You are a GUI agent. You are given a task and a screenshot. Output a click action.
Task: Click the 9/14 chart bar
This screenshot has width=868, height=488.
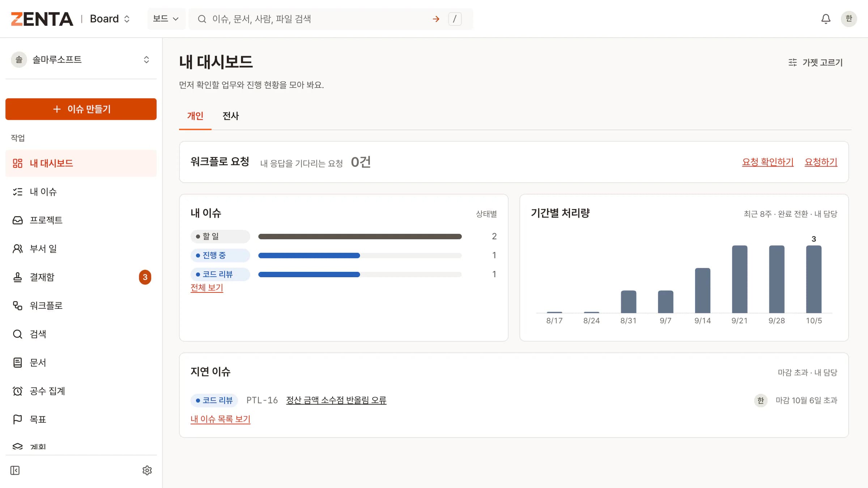pyautogui.click(x=703, y=290)
